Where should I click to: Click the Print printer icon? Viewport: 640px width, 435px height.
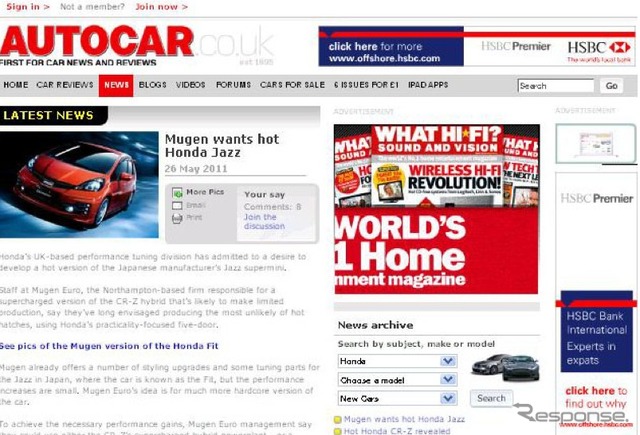pos(177,218)
